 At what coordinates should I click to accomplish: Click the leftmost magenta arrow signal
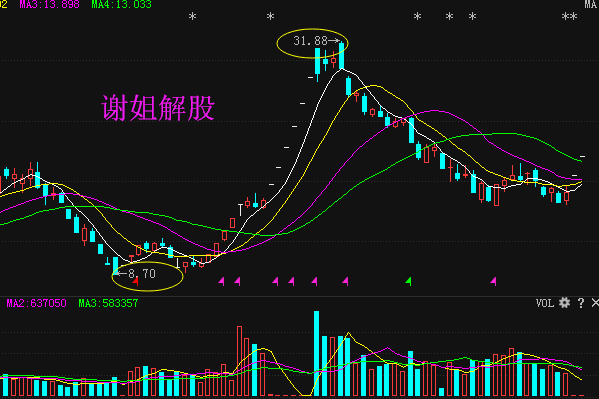point(221,282)
